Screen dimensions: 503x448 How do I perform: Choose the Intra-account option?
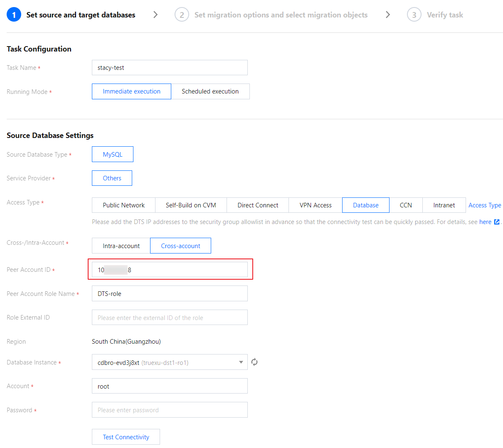pos(121,246)
